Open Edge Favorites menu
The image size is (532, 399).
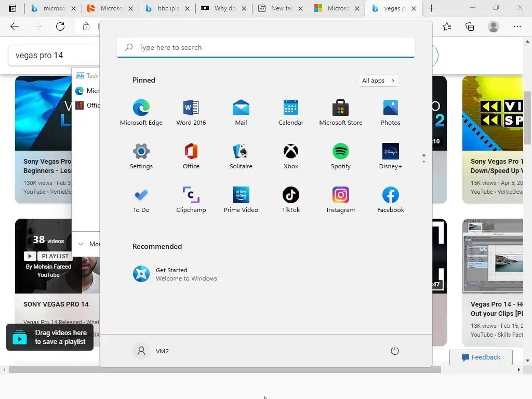[x=447, y=26]
